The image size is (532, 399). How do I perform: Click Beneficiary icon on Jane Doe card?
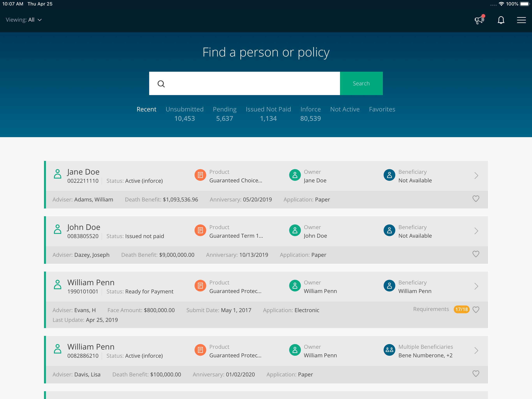[389, 175]
